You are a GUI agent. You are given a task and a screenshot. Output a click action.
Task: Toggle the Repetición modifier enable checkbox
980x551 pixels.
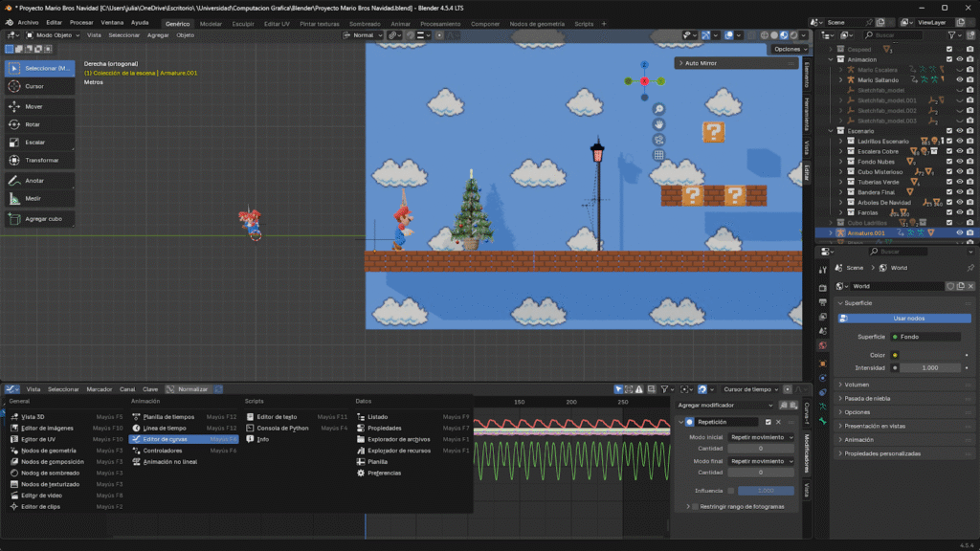click(768, 422)
